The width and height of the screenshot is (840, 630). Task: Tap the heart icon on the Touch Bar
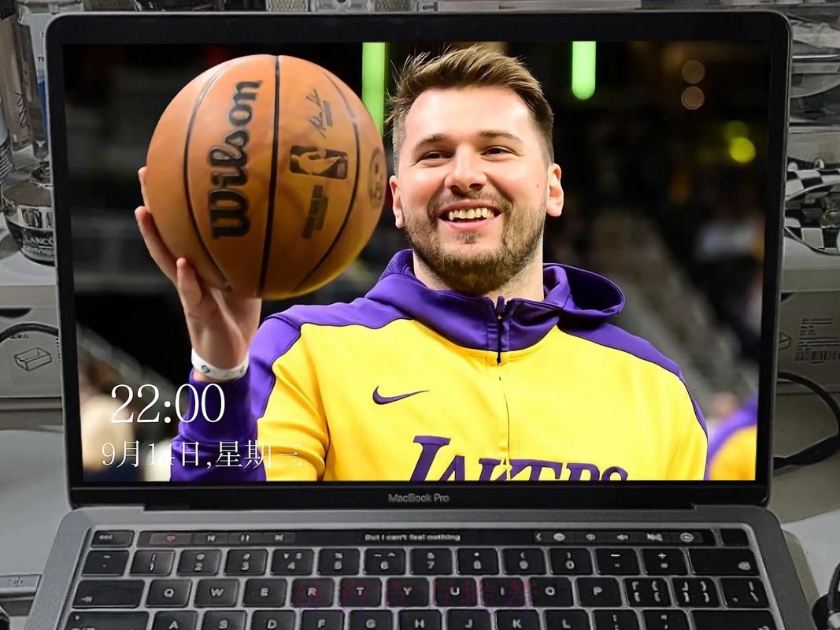coord(171,538)
